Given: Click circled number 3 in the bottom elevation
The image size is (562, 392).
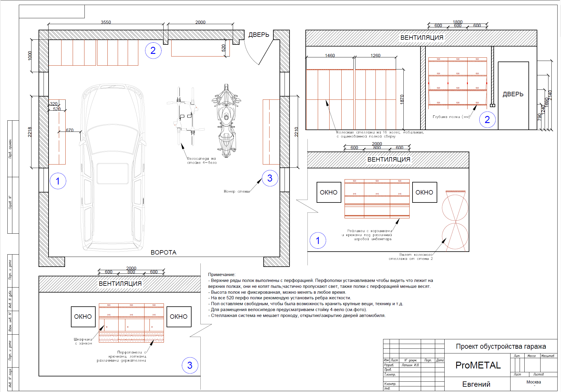Looking at the screenshot, I should coord(190,365).
